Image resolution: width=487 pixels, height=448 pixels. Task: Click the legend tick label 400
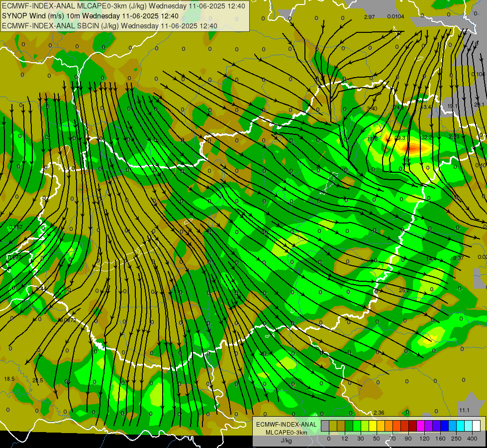pos(472,439)
